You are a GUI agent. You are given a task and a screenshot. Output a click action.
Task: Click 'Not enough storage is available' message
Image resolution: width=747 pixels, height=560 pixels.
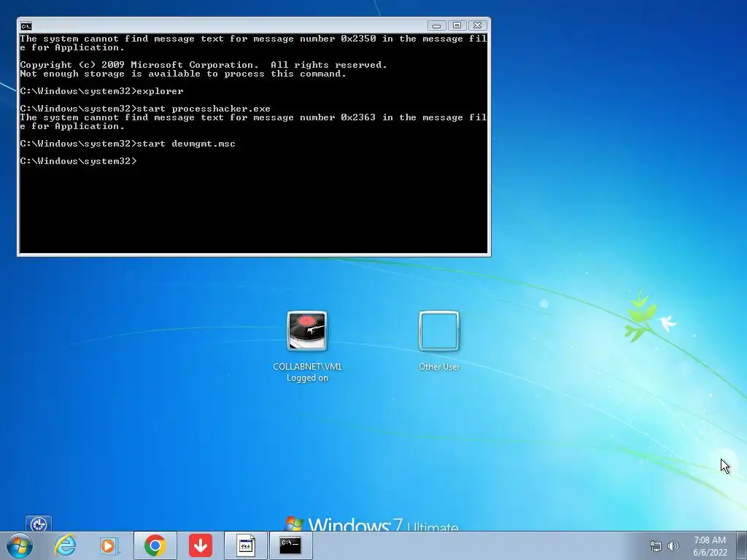pyautogui.click(x=183, y=74)
